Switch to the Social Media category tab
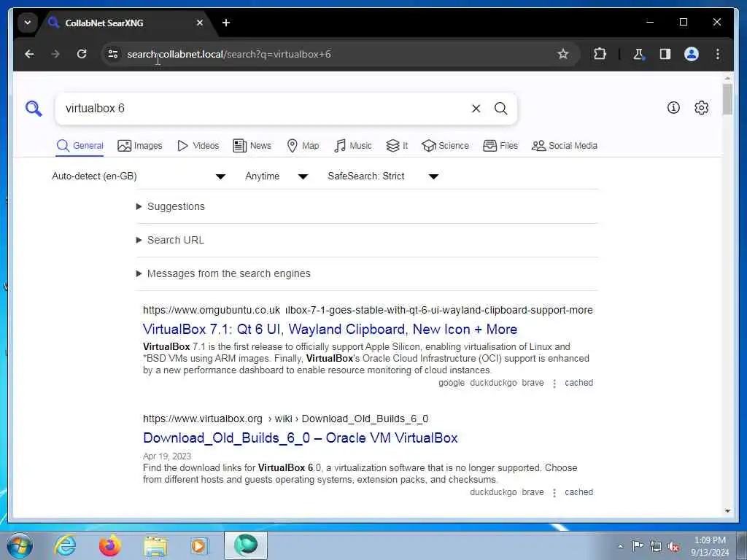Screen dimensions: 747x560 click(565, 145)
